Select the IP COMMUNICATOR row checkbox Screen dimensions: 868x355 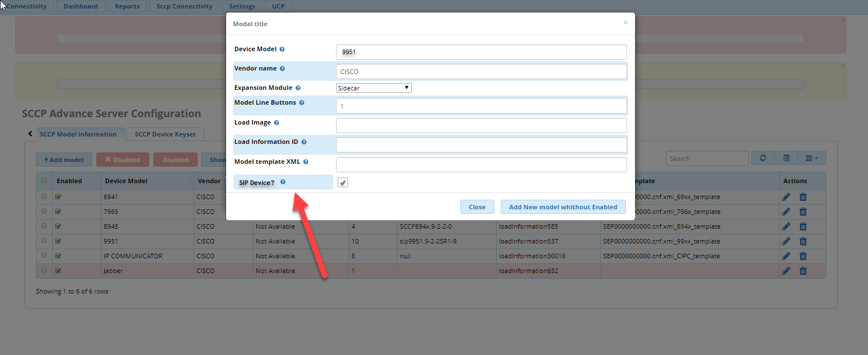(44, 255)
